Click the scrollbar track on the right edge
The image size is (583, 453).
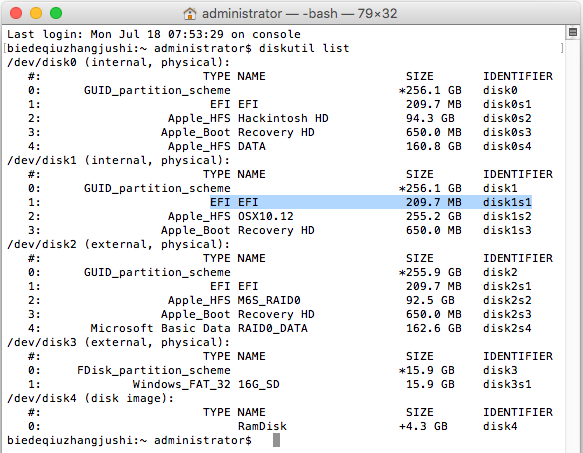click(573, 242)
